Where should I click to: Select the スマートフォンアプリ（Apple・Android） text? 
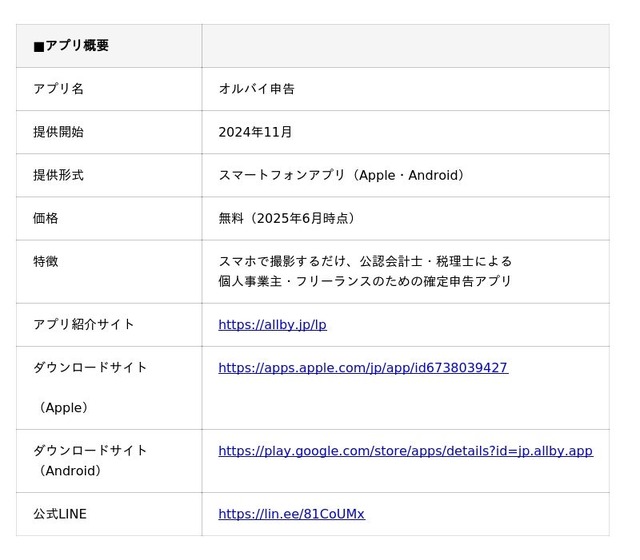coord(343,175)
